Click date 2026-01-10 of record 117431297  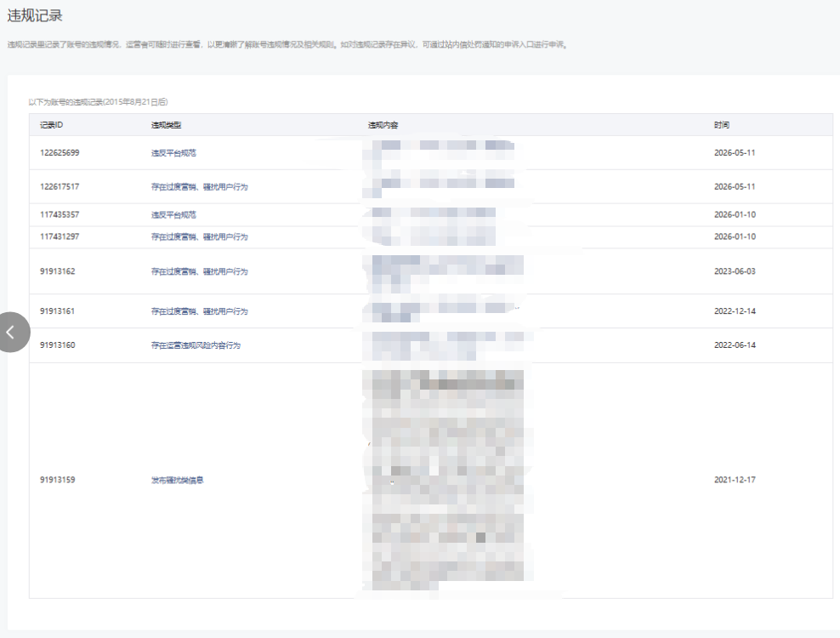point(735,236)
